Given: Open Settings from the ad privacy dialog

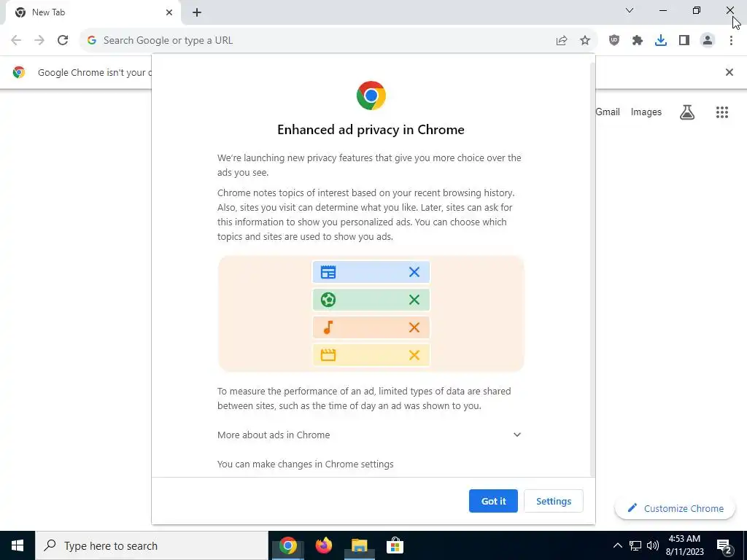Looking at the screenshot, I should point(554,501).
